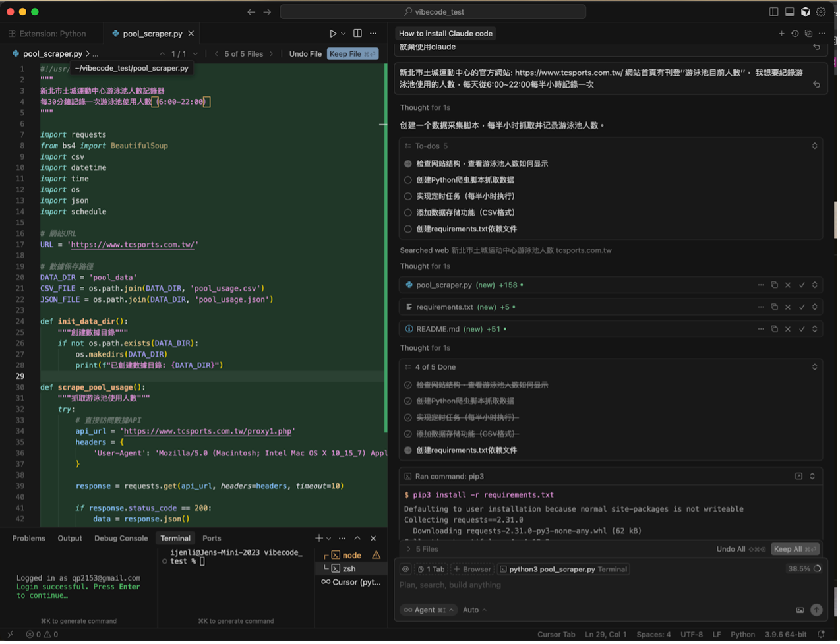
Task: Run the Python file with play icon
Action: coord(333,34)
